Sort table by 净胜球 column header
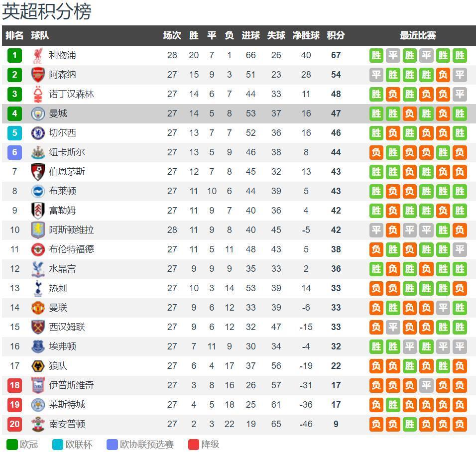The width and height of the screenshot is (476, 452). pyautogui.click(x=306, y=36)
